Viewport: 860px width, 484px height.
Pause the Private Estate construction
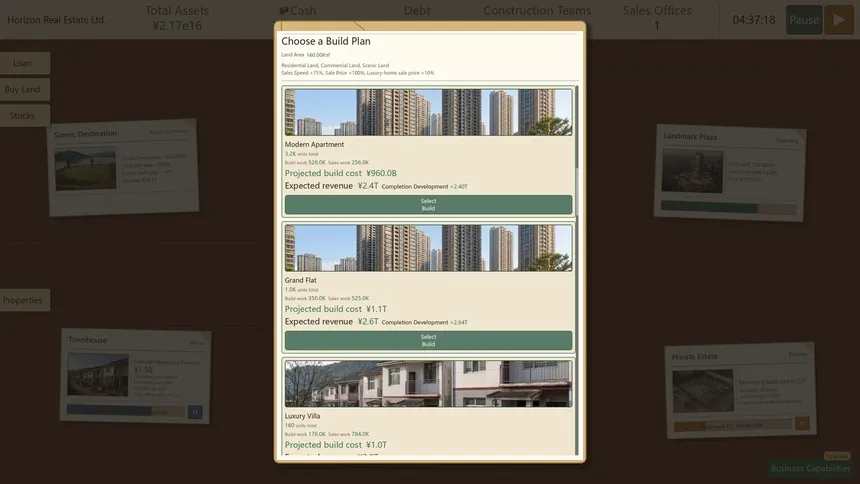click(x=802, y=423)
